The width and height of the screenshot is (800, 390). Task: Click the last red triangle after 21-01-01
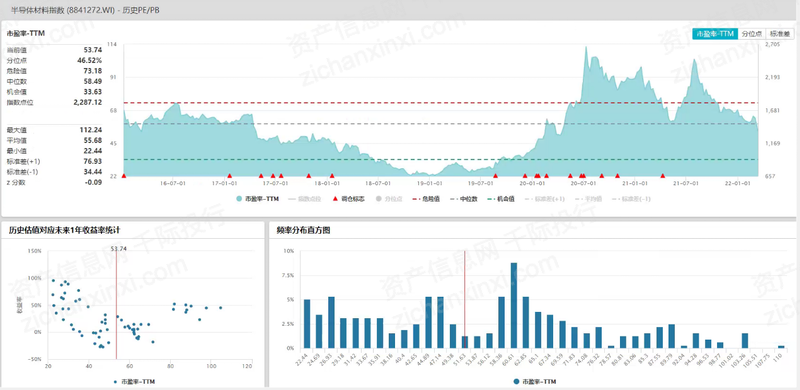click(x=663, y=175)
